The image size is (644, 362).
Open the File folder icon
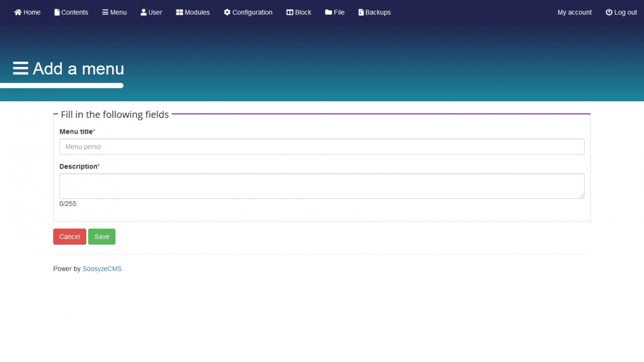(x=328, y=12)
